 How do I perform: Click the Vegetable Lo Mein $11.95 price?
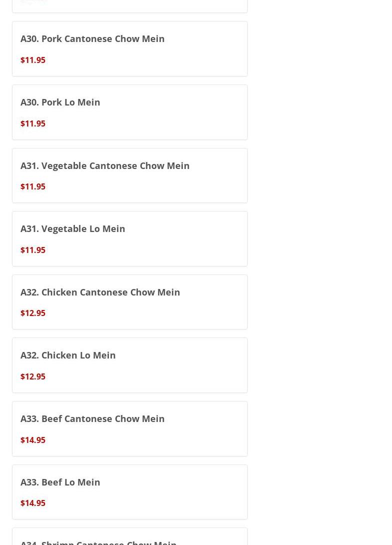click(33, 250)
